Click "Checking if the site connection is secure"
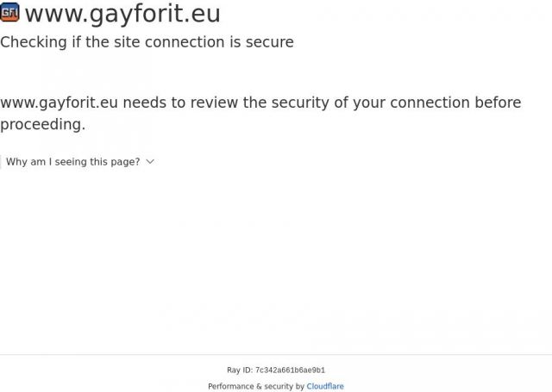 click(147, 42)
